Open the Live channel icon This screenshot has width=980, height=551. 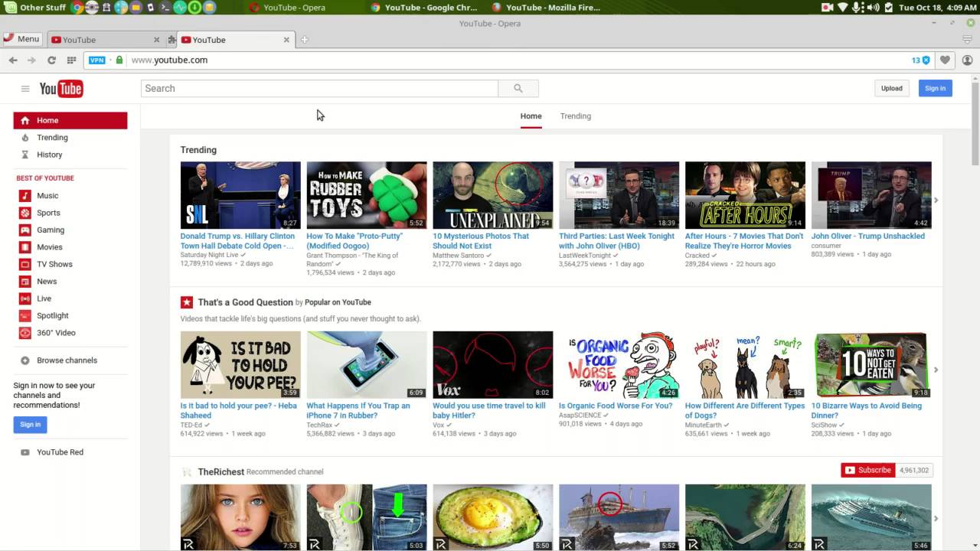click(x=25, y=298)
